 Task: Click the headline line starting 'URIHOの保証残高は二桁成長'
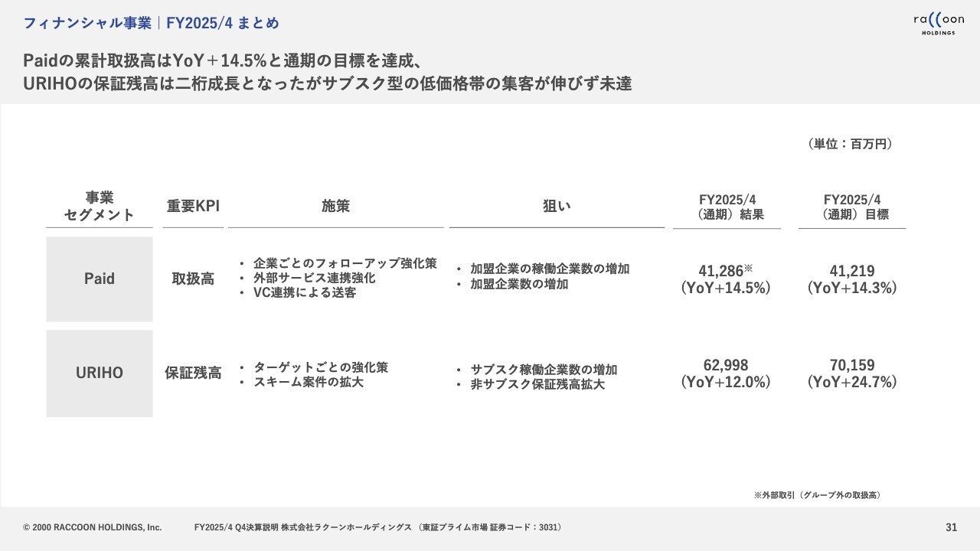[x=328, y=84]
